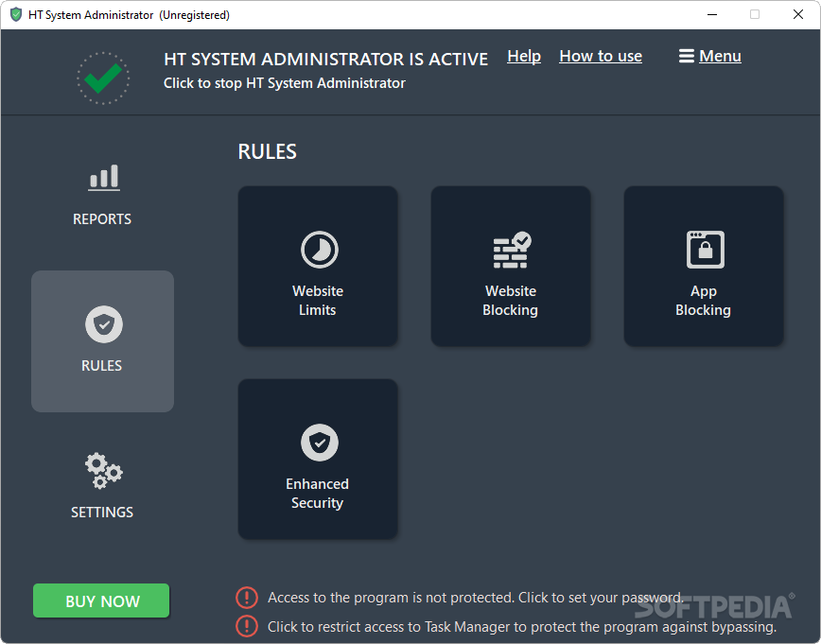Open Website Limits clock icon tile
Screen dimensions: 821x644
point(320,250)
